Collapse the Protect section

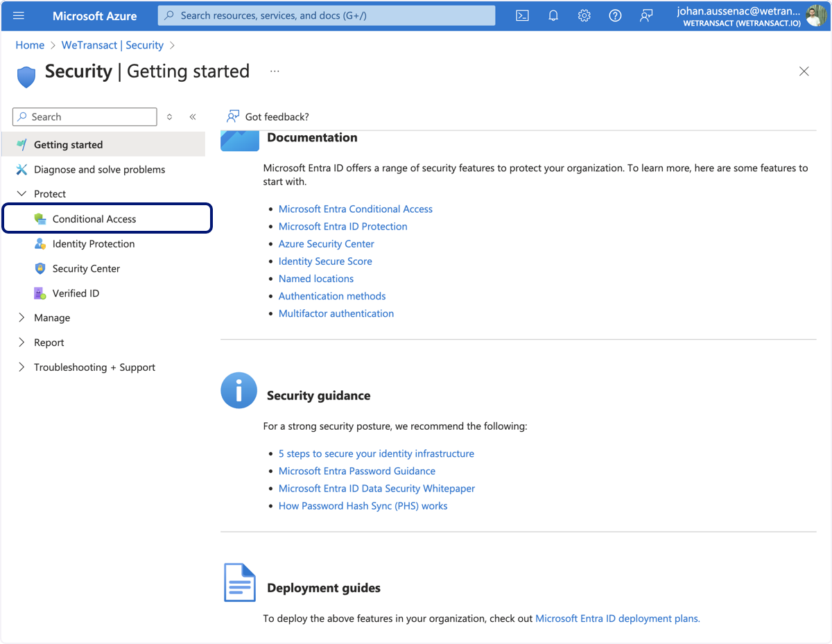point(21,194)
